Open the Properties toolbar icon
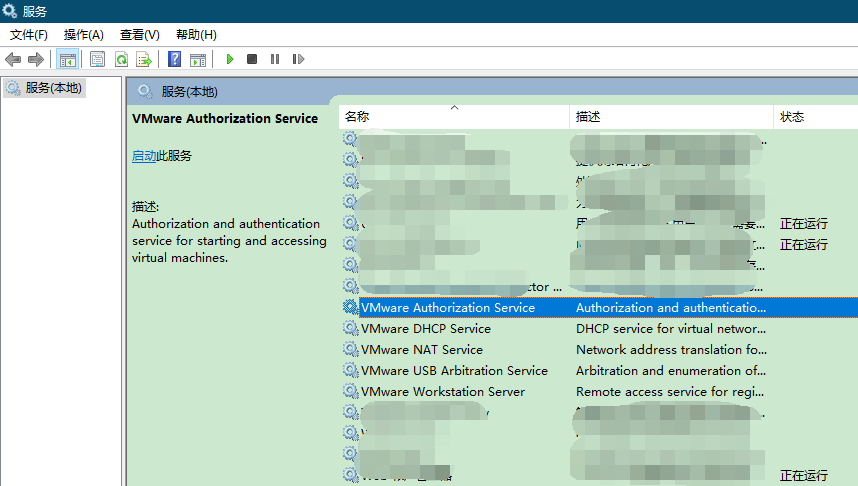The width and height of the screenshot is (858, 486). pos(97,59)
